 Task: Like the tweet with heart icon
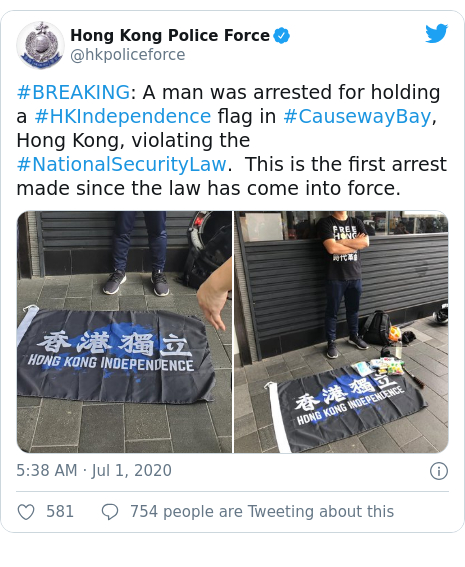(x=26, y=512)
